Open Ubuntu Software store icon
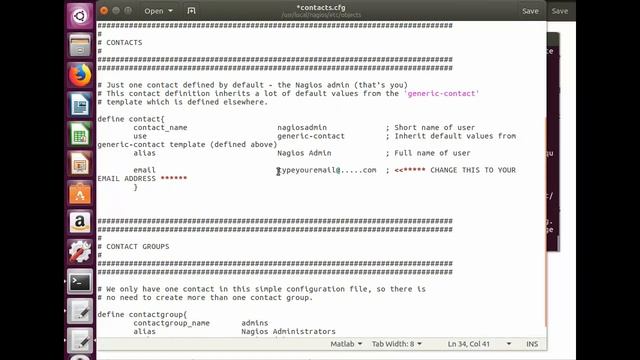This screenshot has width=640, height=360. click(80, 193)
